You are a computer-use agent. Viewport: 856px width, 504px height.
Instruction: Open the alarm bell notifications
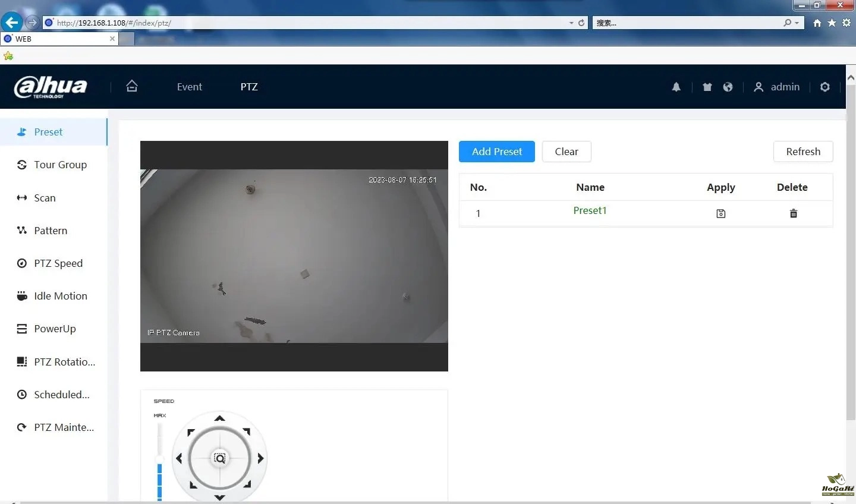[676, 87]
